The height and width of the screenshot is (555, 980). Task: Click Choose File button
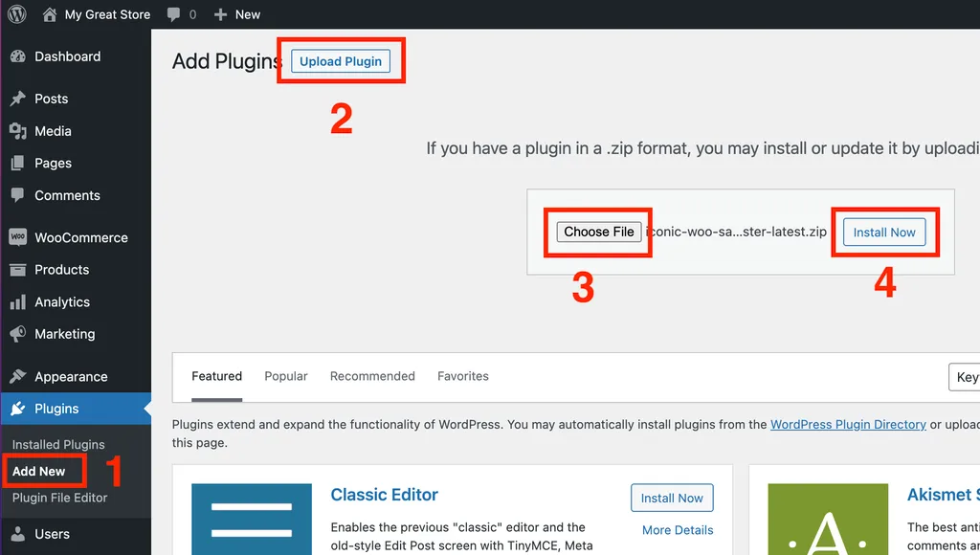pos(599,232)
